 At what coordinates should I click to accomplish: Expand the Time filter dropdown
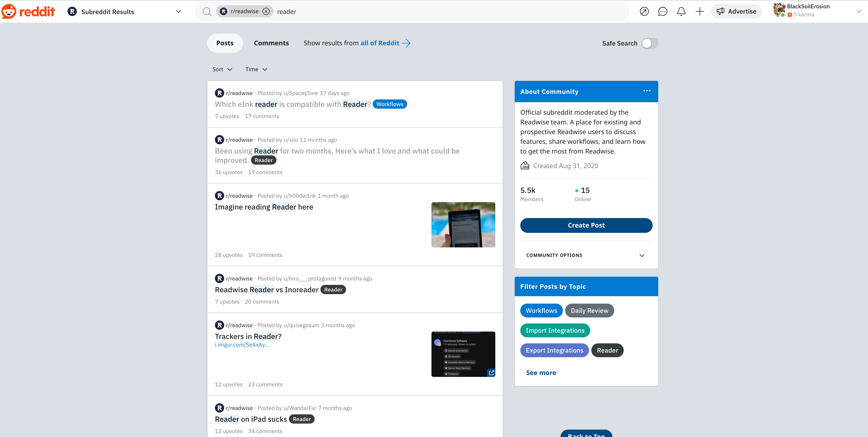click(256, 69)
